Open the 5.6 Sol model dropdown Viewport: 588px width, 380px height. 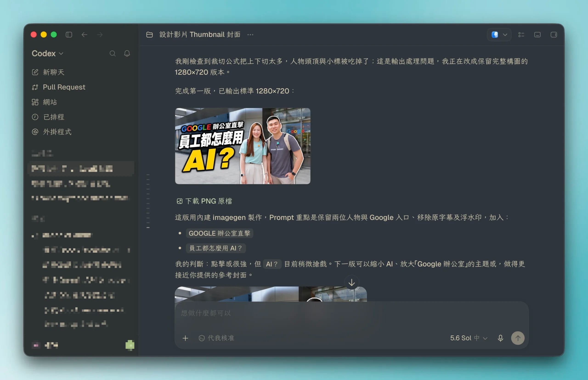tap(469, 338)
